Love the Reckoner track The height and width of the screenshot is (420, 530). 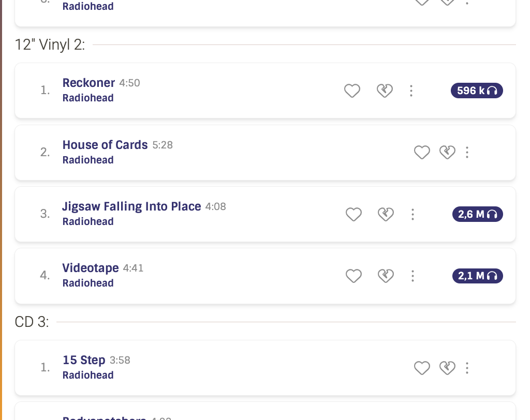coord(352,91)
